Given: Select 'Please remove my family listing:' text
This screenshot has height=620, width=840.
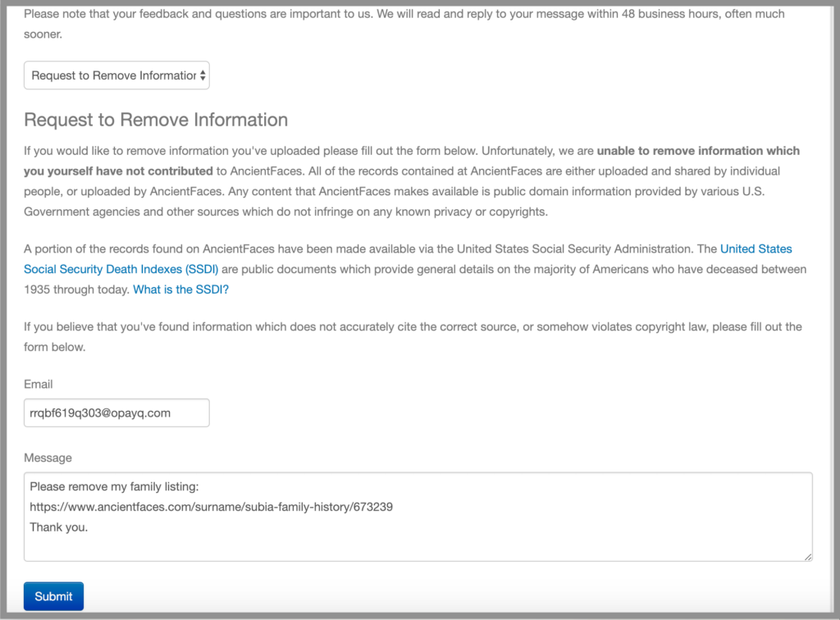Looking at the screenshot, I should (x=116, y=486).
